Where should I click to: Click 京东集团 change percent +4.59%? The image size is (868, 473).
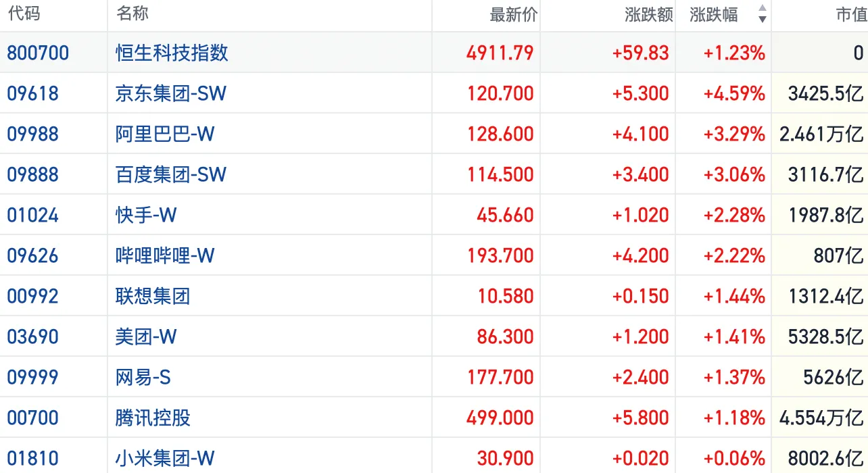coord(734,93)
